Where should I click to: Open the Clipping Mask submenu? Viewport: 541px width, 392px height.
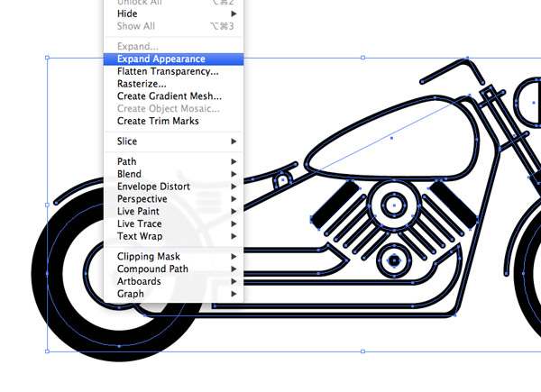point(173,257)
